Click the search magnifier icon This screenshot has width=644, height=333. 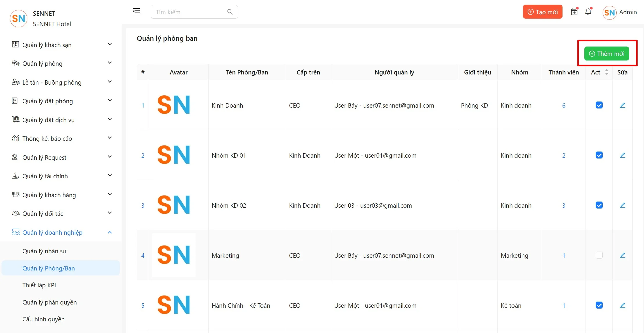point(230,12)
